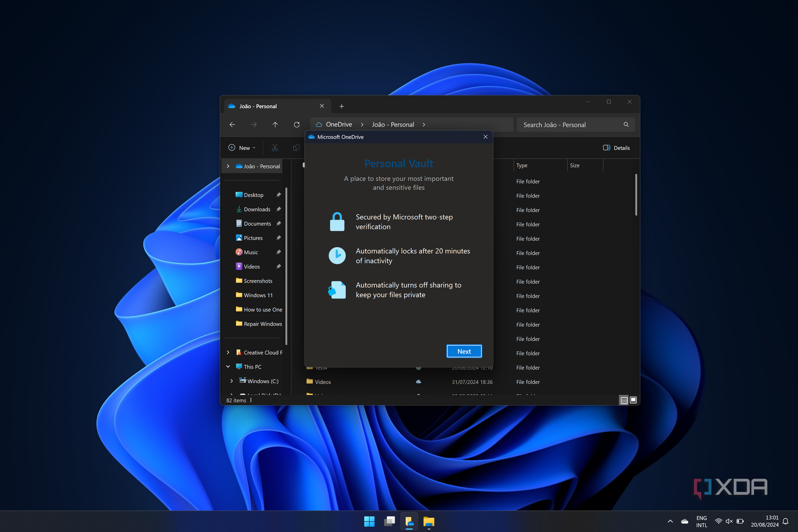Select the Cut icon in the toolbar
798x532 pixels.
click(274, 148)
